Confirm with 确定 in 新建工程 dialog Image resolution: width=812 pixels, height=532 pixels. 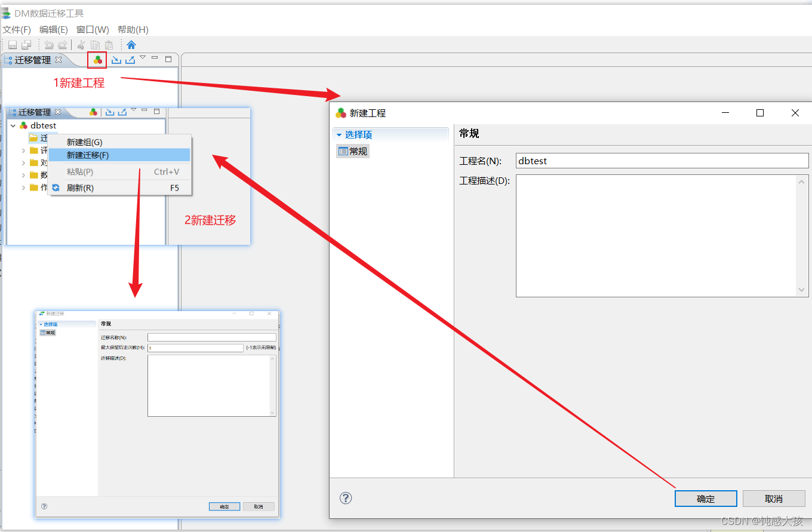click(x=706, y=499)
